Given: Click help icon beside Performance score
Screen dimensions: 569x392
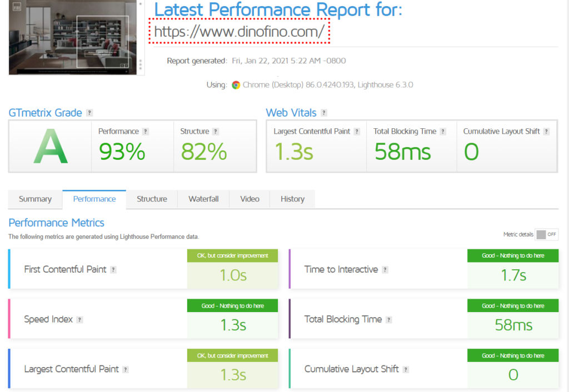Looking at the screenshot, I should 146,131.
